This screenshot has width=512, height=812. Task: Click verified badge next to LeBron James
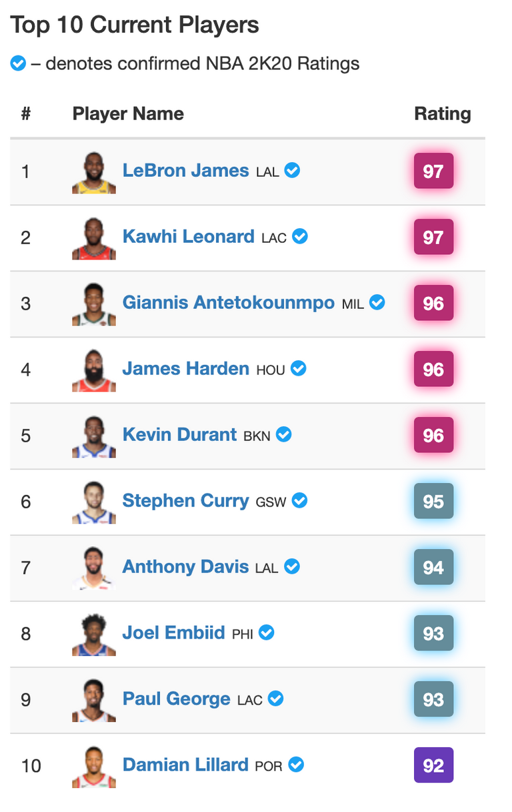click(x=292, y=171)
